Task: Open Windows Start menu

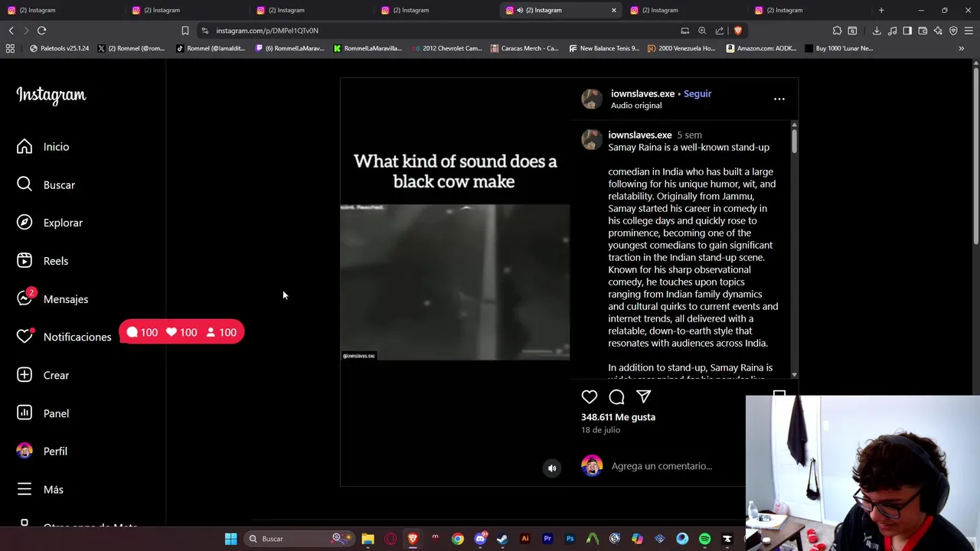Action: point(230,539)
